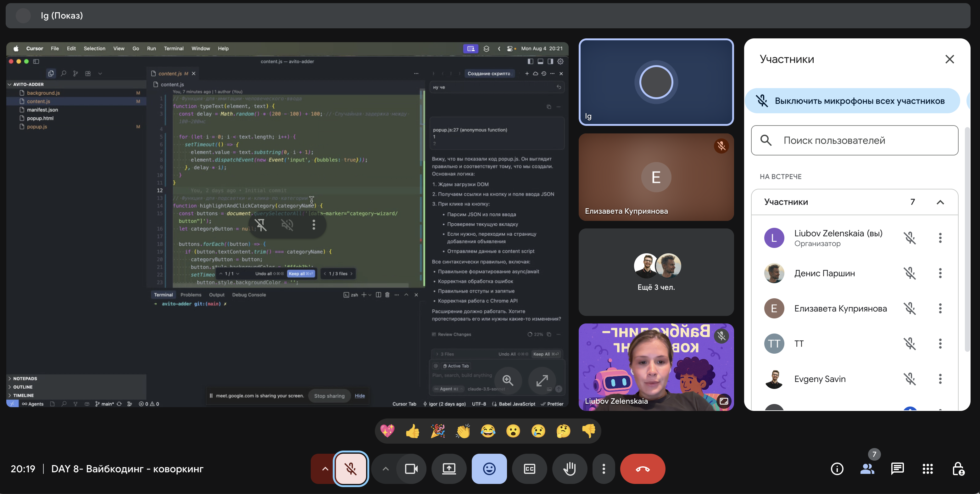Open more options for Денис Паршин
This screenshot has height=494, width=980.
point(940,273)
